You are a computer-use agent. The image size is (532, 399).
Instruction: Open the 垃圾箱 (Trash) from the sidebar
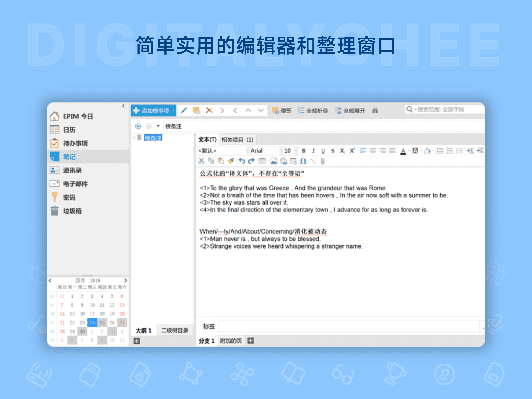point(72,211)
